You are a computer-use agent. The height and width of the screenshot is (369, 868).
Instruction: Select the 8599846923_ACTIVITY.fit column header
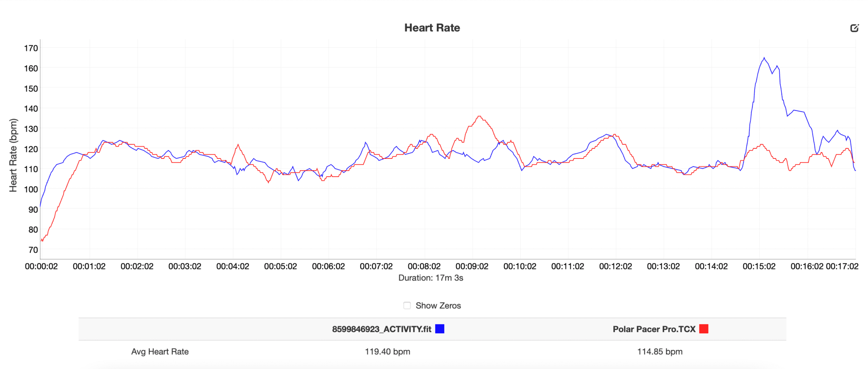pos(381,329)
